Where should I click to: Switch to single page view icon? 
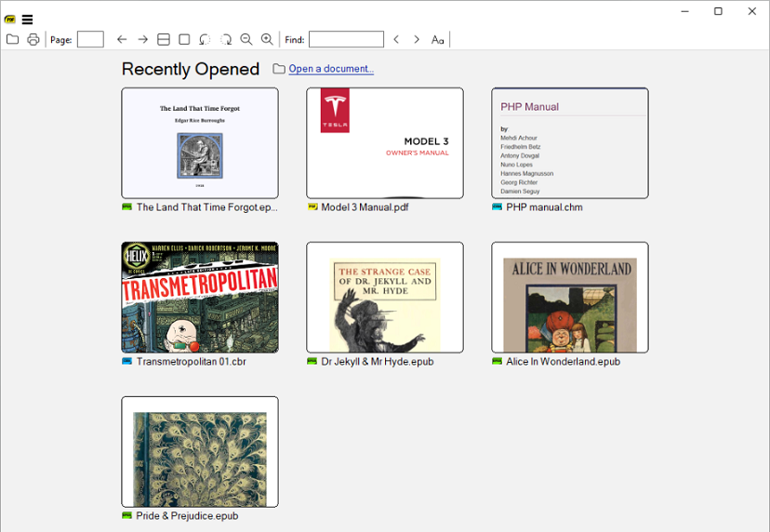click(x=184, y=39)
